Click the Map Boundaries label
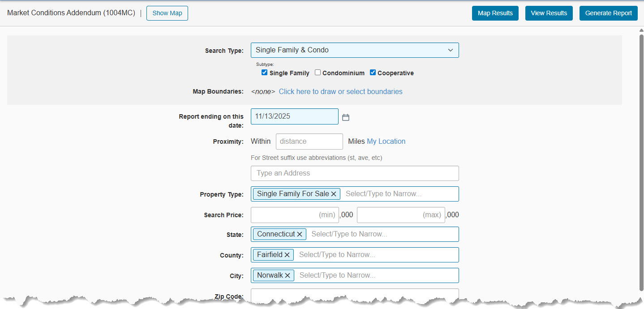This screenshot has height=309, width=644. pyautogui.click(x=218, y=91)
